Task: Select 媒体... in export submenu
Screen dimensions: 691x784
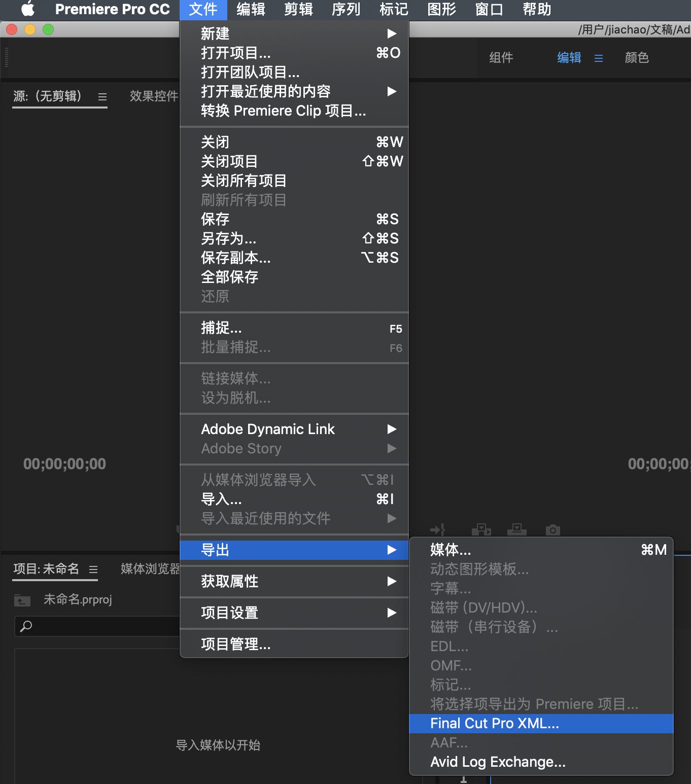Action: pos(541,550)
